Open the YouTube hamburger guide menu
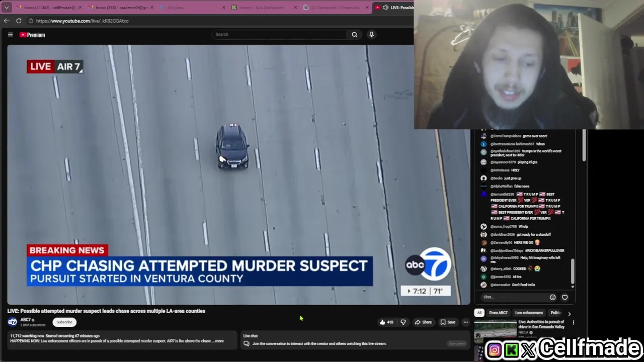Viewport: 644px width, 362px height. tap(10, 35)
